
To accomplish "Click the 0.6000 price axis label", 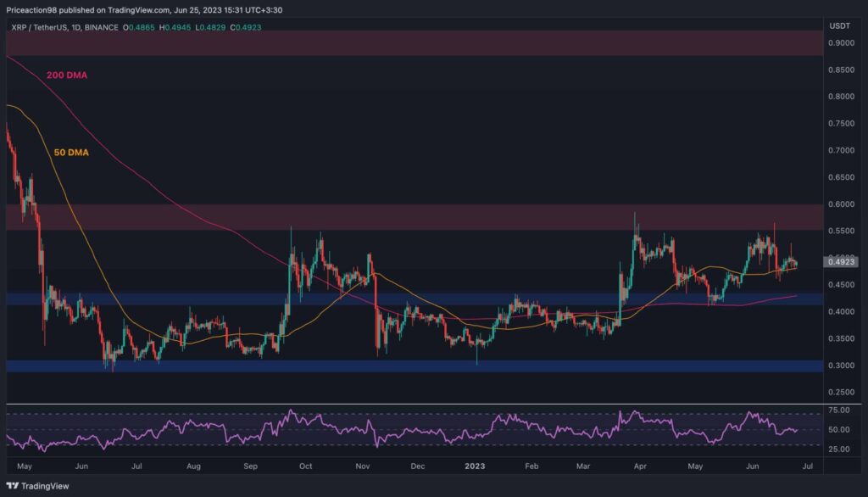I will (x=841, y=204).
